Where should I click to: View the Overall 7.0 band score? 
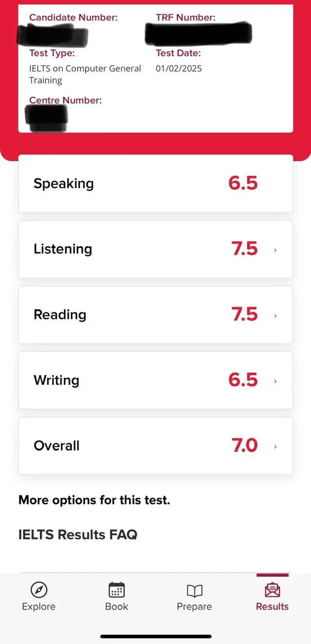(x=244, y=446)
